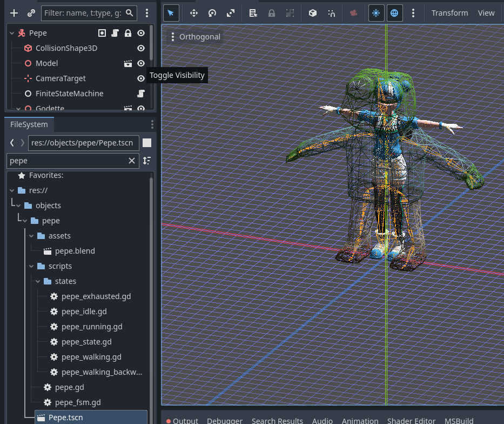Screen dimensions: 504x424
Task: Toggle visibility of CameraTarget node
Action: [x=141, y=78]
